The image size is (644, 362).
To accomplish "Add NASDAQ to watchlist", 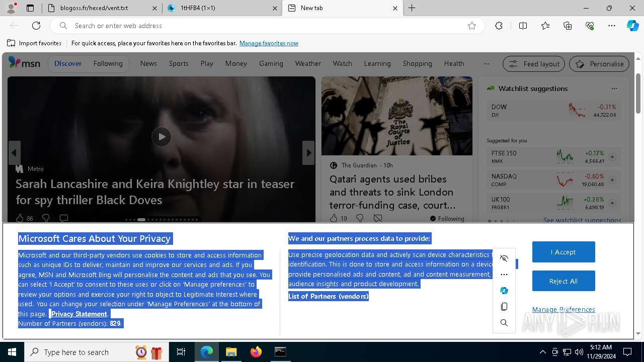I will point(612,180).
